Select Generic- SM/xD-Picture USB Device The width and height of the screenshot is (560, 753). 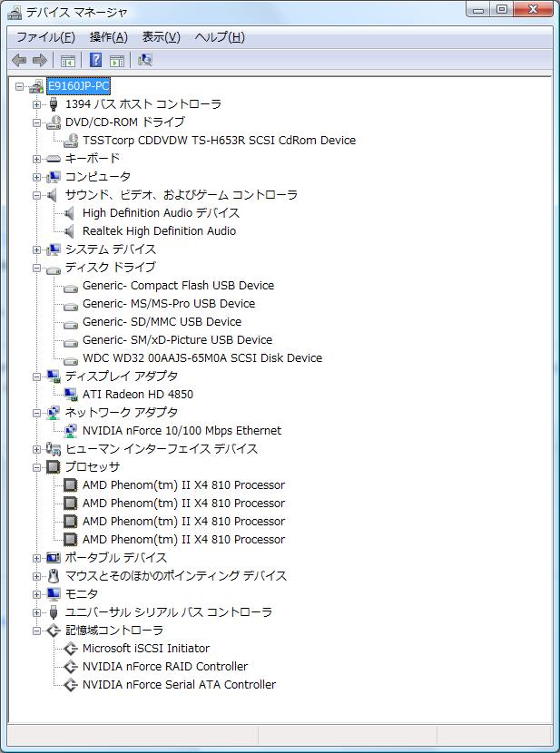[x=177, y=340]
